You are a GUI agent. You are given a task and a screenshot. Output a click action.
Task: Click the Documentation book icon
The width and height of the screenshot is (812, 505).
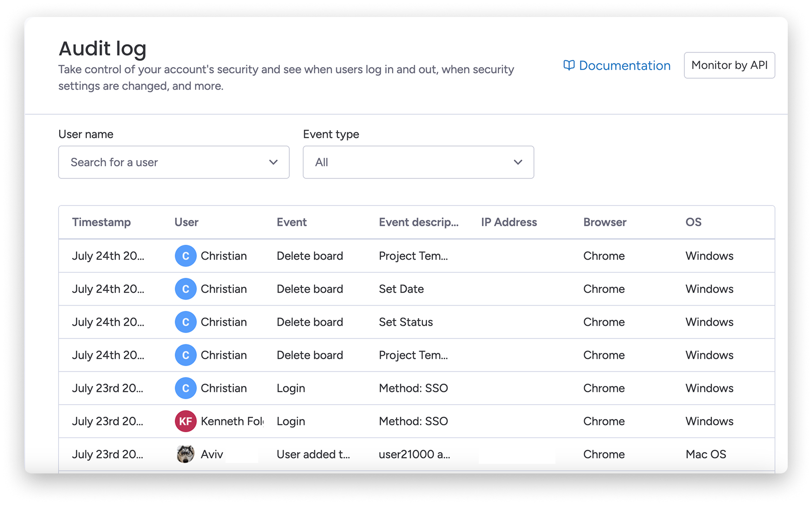569,66
